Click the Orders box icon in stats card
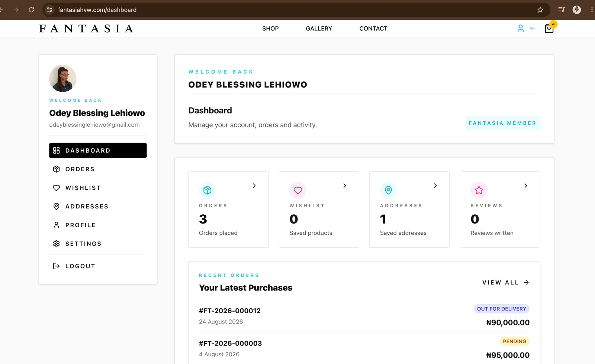The height and width of the screenshot is (364, 595). 208,190
